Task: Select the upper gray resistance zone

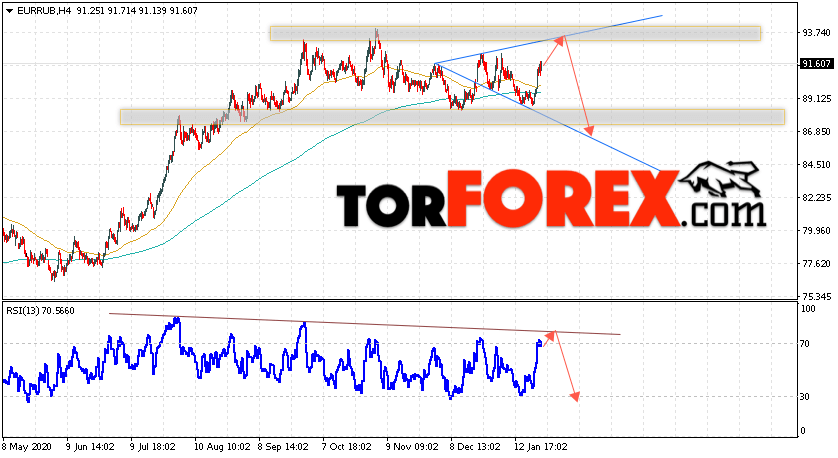Action: point(515,33)
